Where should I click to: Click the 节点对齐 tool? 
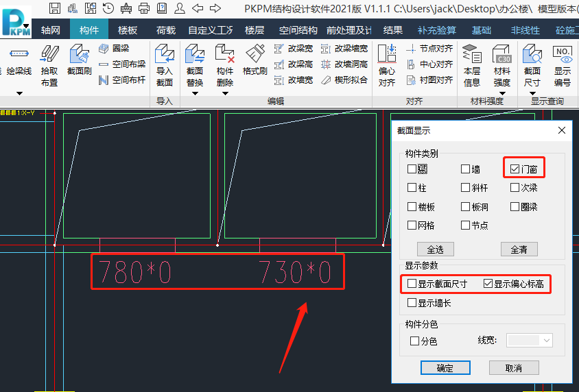(x=429, y=48)
